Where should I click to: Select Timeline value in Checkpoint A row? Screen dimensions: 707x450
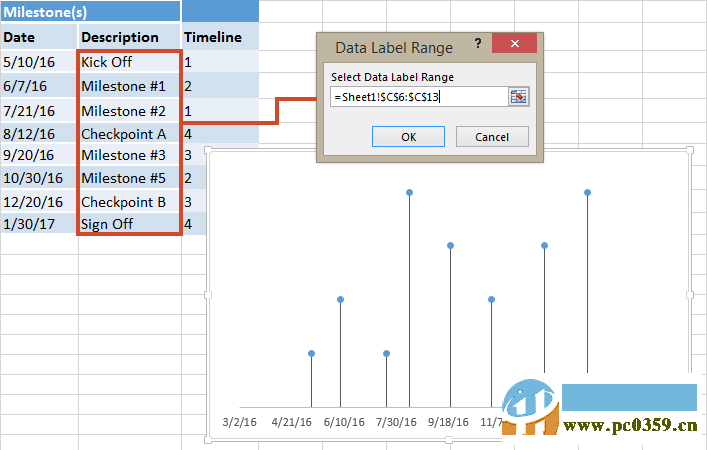click(x=220, y=134)
